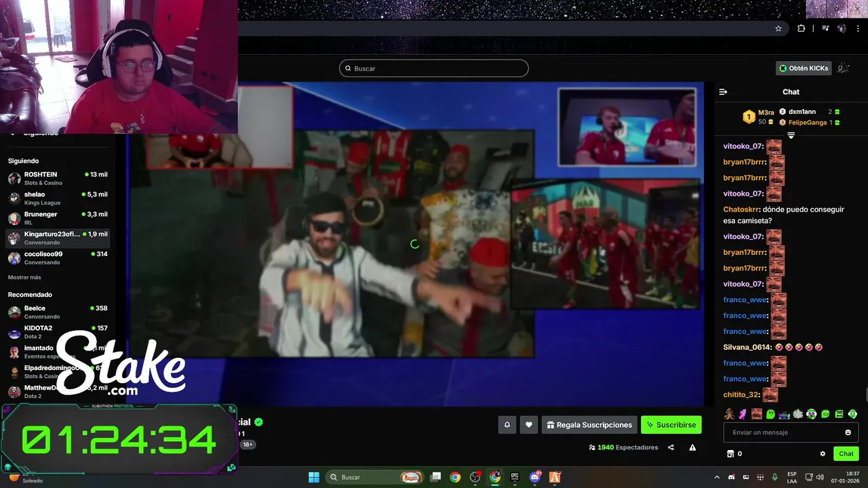Click Regala Suscripciones button
The height and width of the screenshot is (488, 868).
click(589, 425)
